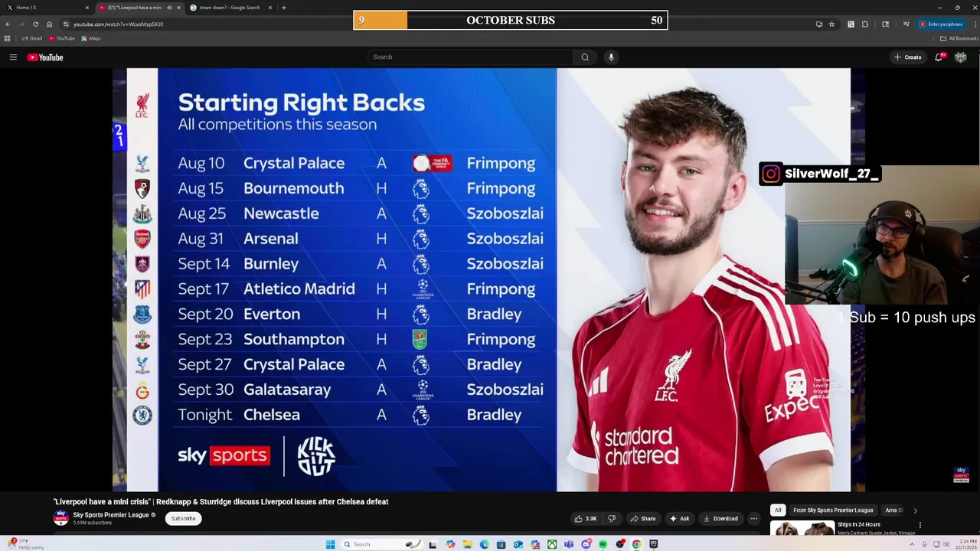Open Gmail bookmark

(31, 38)
